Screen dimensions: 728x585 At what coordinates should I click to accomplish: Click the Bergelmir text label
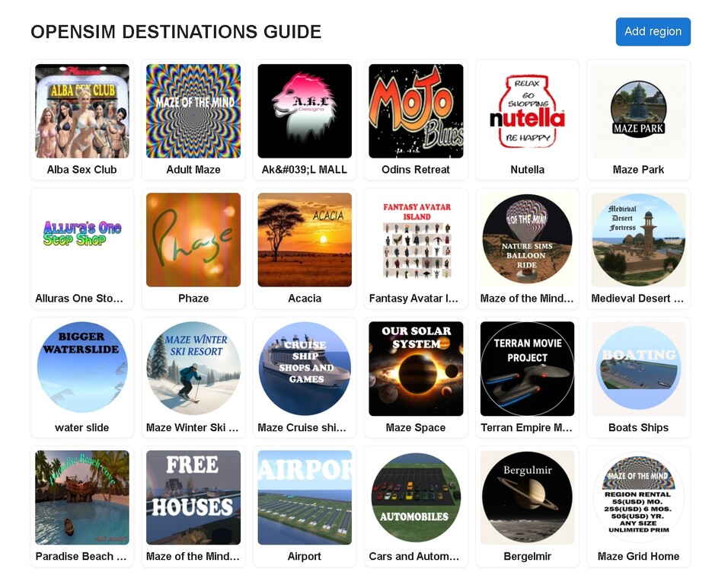pos(527,556)
